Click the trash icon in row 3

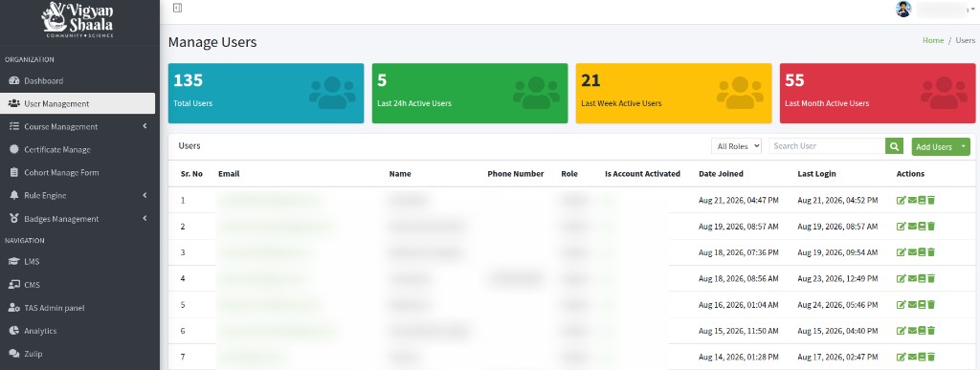pyautogui.click(x=931, y=252)
